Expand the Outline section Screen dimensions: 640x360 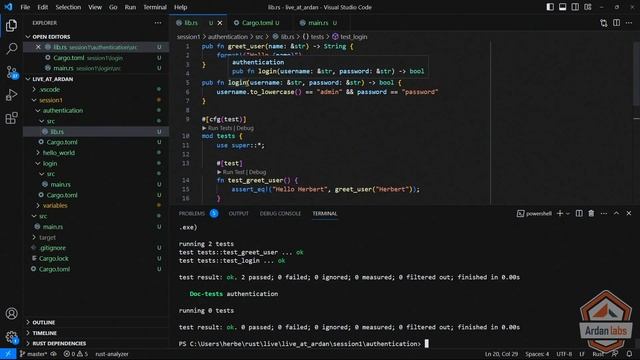point(44,322)
